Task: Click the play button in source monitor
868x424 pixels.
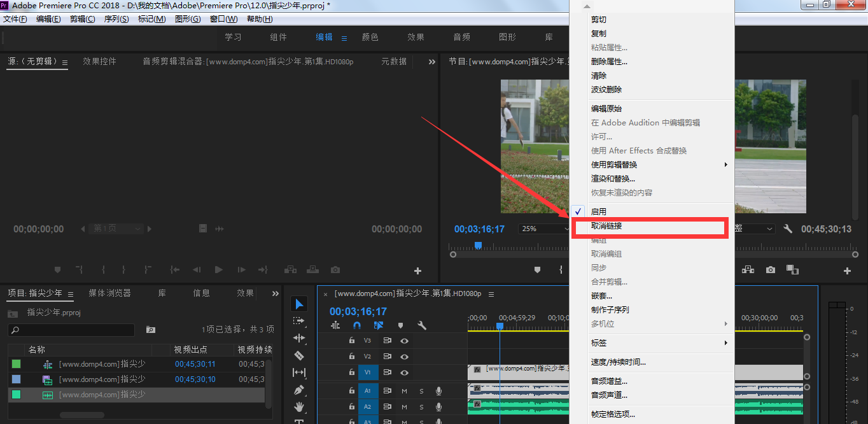Action: (x=218, y=270)
